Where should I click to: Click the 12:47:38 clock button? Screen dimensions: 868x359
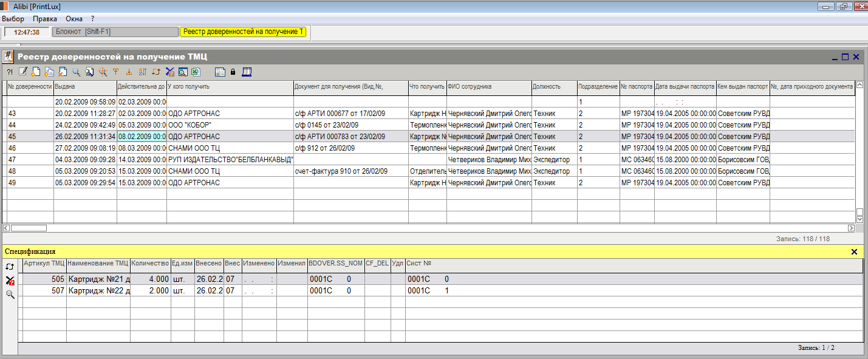point(27,32)
